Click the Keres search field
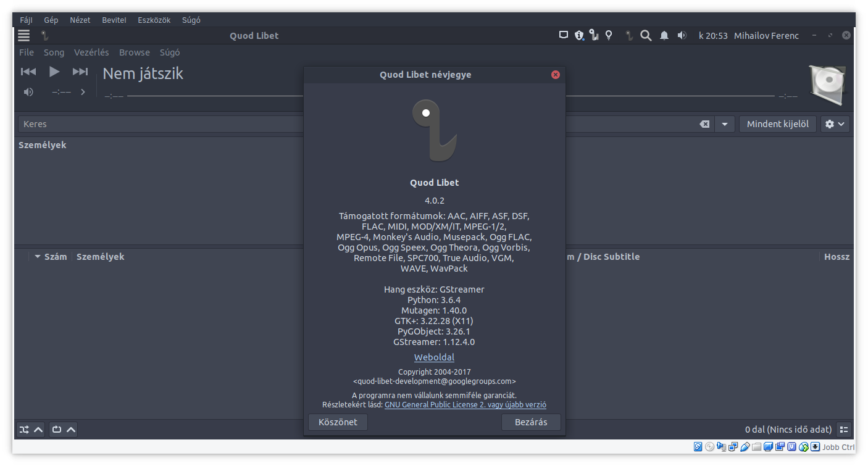 (358, 124)
